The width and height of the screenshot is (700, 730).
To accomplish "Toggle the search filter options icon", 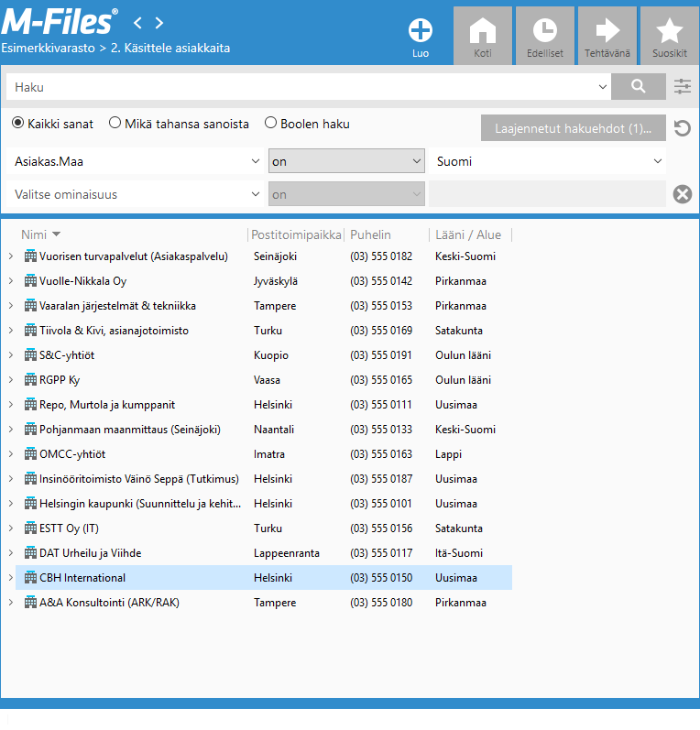I will coord(683,87).
